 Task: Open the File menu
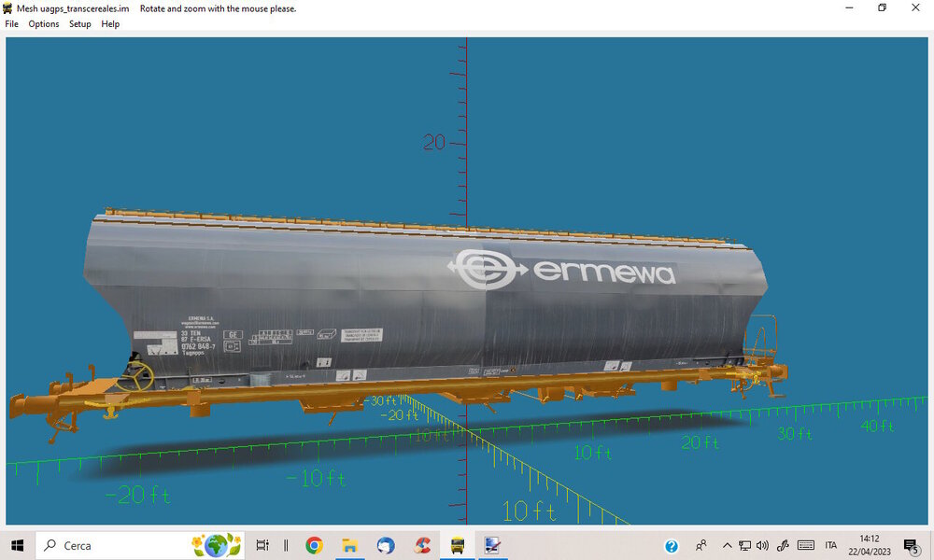[x=11, y=24]
